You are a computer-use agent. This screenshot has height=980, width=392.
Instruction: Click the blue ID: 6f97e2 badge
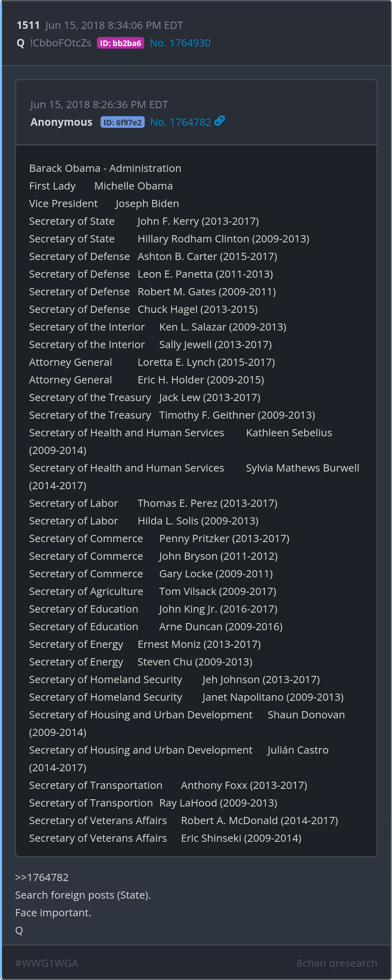(x=122, y=123)
